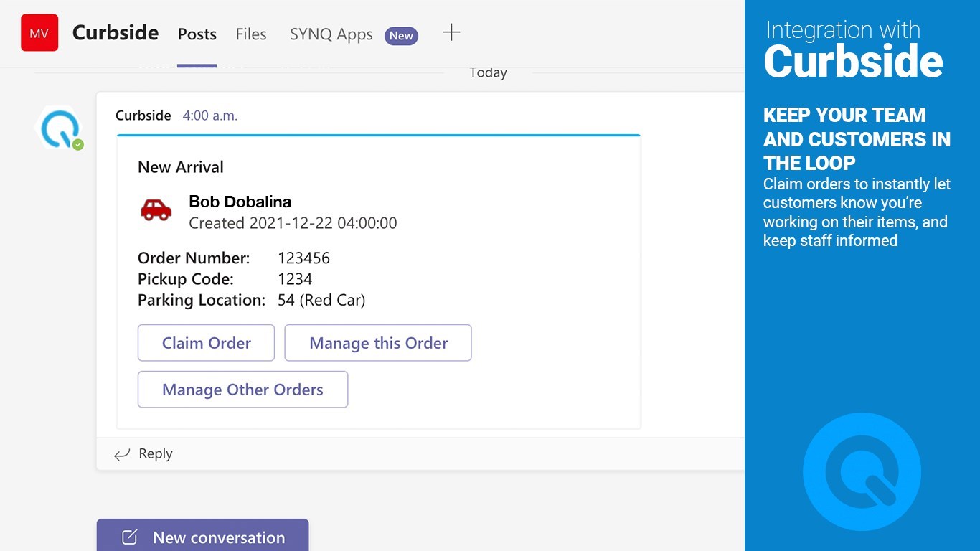Click the reply arrow icon
Screen dimensions: 980x551
pos(122,454)
